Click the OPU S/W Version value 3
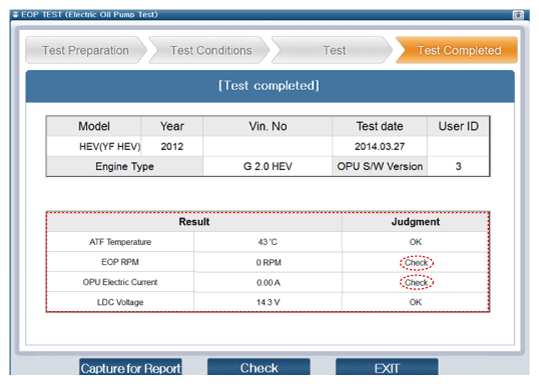 (458, 166)
